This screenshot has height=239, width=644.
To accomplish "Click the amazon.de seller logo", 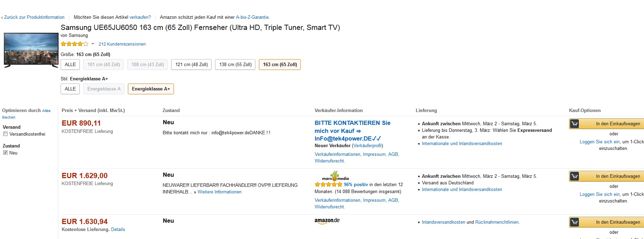I will (327, 221).
